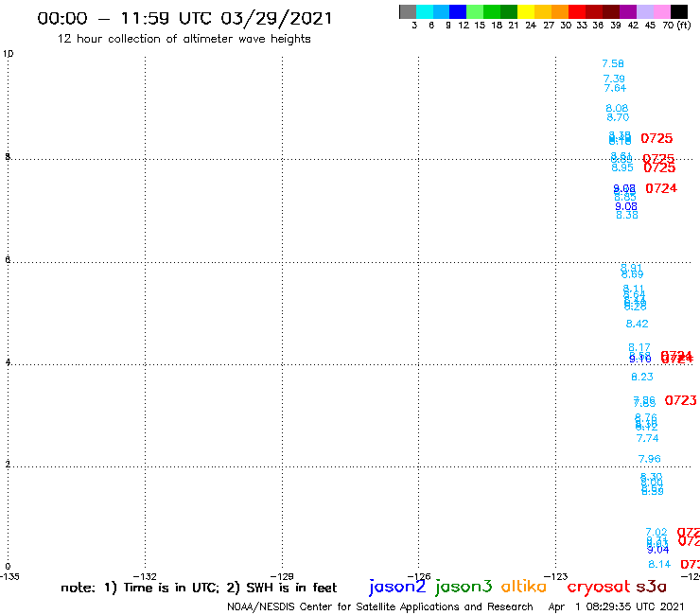
Task: Select the purple swatch in the color scale
Action: click(628, 11)
